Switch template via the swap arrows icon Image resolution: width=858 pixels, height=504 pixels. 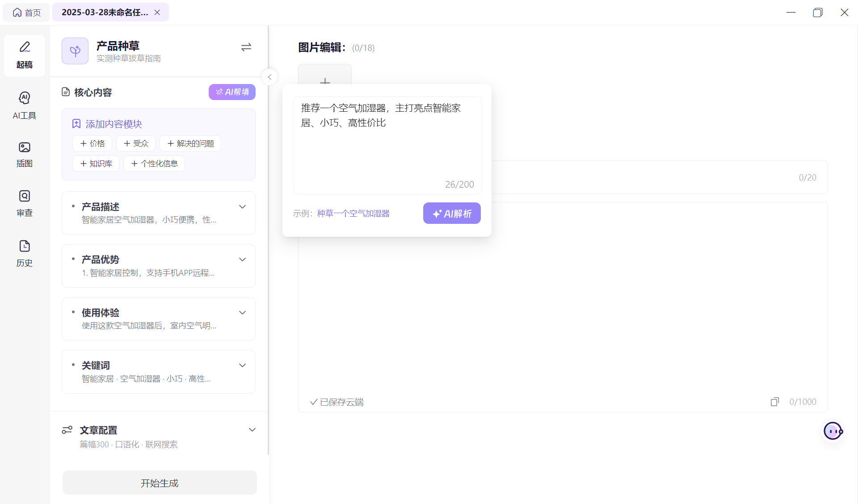[x=246, y=47]
